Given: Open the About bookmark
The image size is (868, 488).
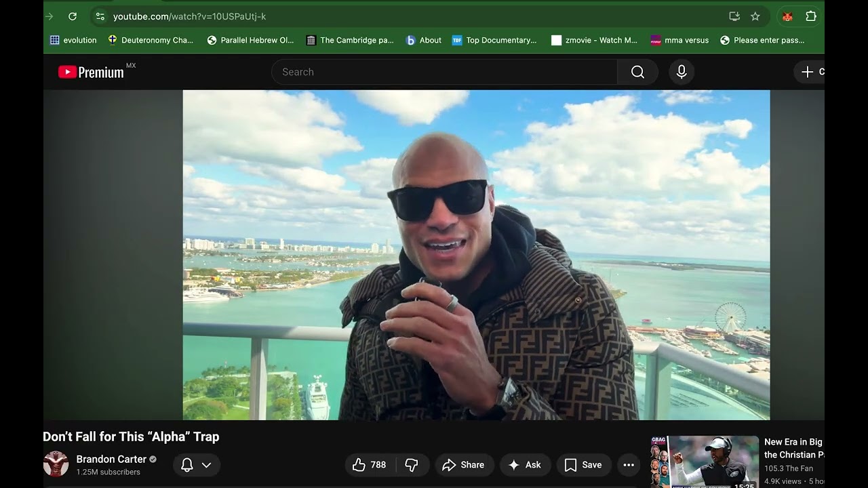Looking at the screenshot, I should click(424, 40).
